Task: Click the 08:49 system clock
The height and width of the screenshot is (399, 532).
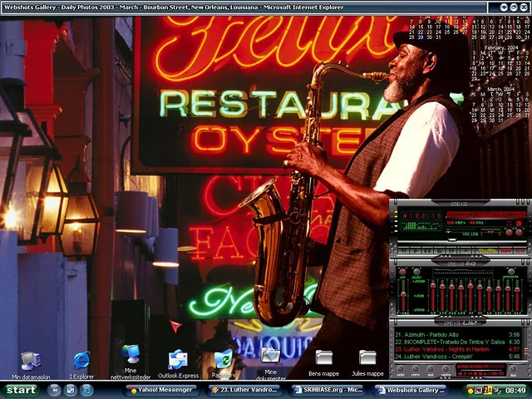Action: 515,390
